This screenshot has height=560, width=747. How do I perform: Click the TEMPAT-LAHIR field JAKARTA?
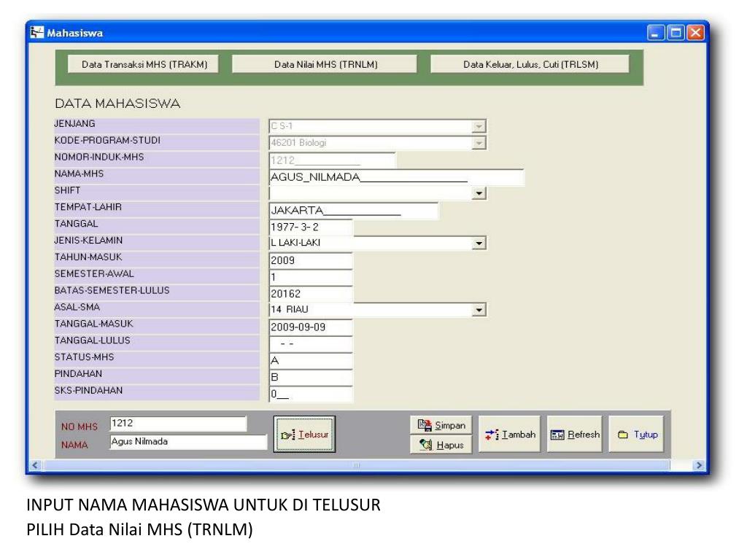354,210
